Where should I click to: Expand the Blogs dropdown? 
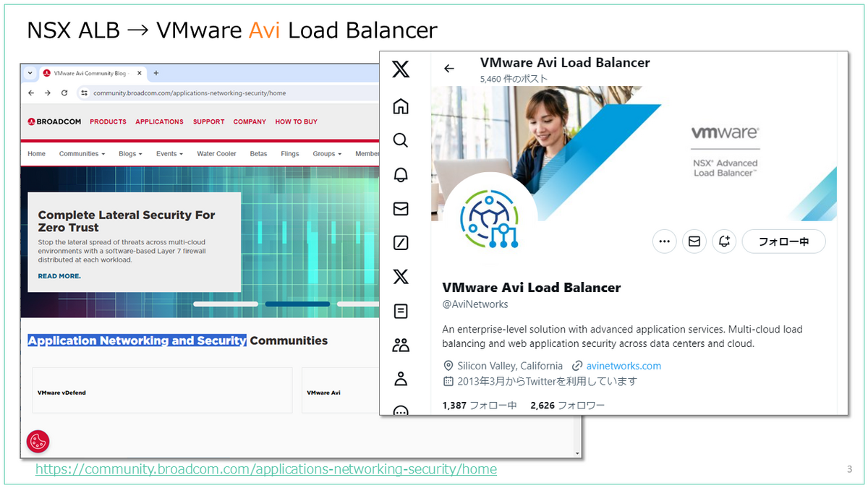pyautogui.click(x=129, y=153)
